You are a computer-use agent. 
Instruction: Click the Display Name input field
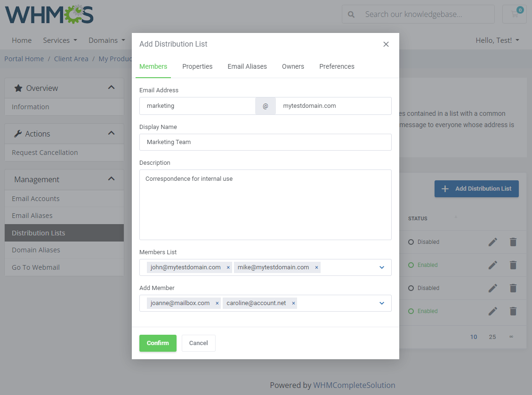(x=265, y=142)
